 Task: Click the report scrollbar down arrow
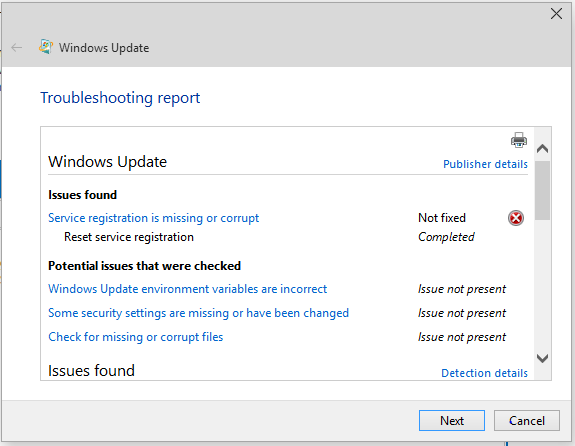(x=542, y=358)
